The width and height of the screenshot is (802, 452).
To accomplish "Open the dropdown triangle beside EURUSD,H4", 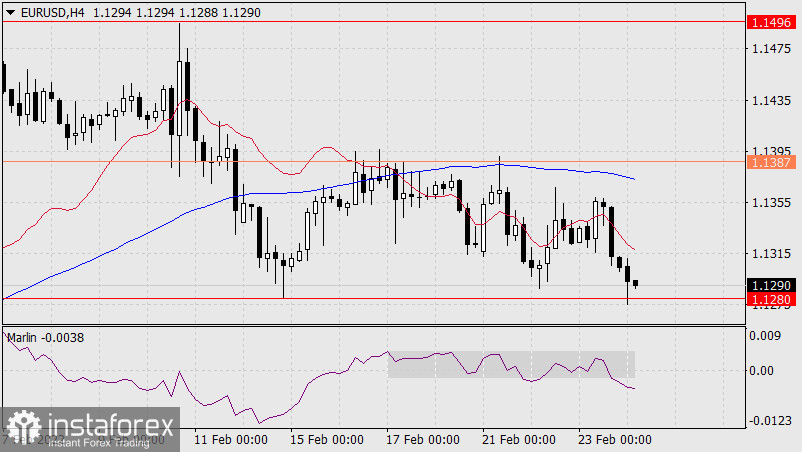I will coord(10,10).
